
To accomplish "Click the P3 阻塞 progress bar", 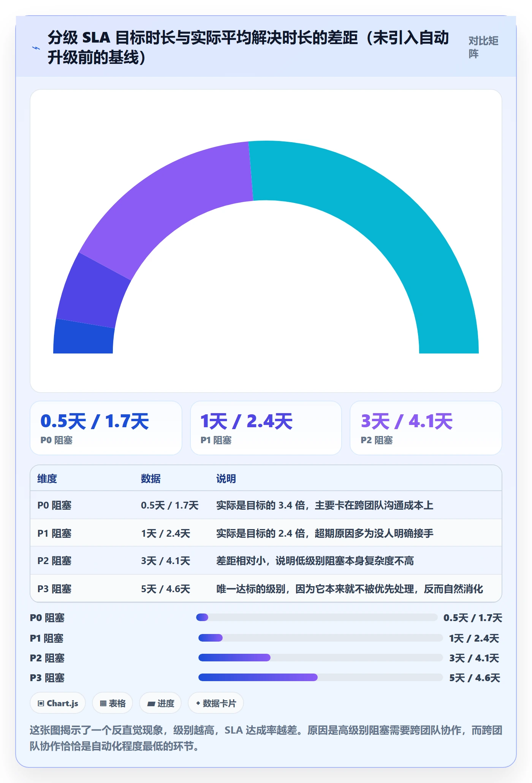I will tap(320, 677).
